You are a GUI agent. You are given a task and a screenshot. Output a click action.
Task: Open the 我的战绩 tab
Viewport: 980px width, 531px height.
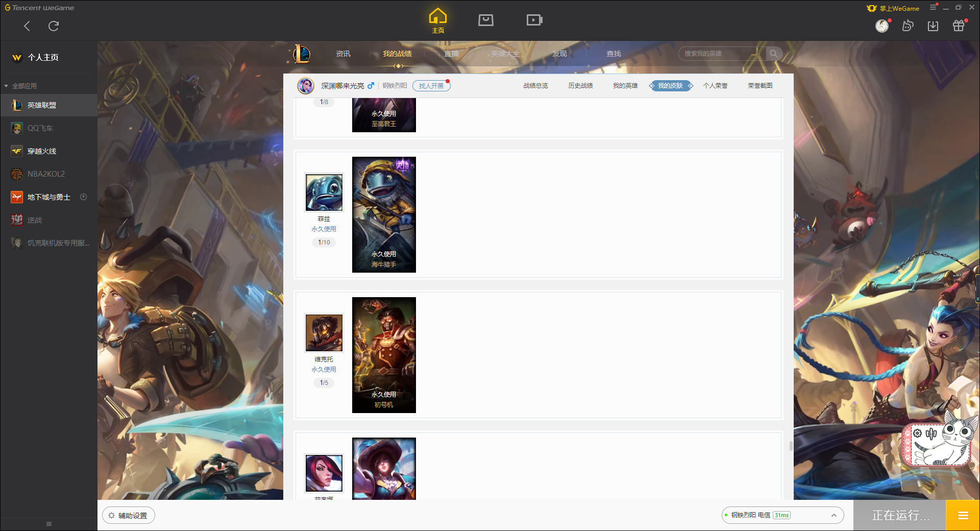click(397, 54)
